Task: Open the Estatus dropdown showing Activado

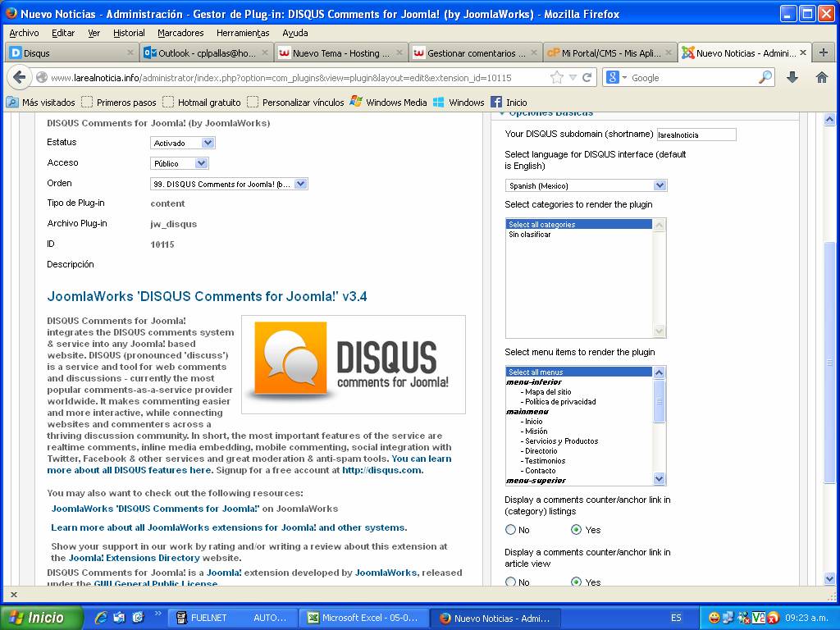Action: click(183, 143)
